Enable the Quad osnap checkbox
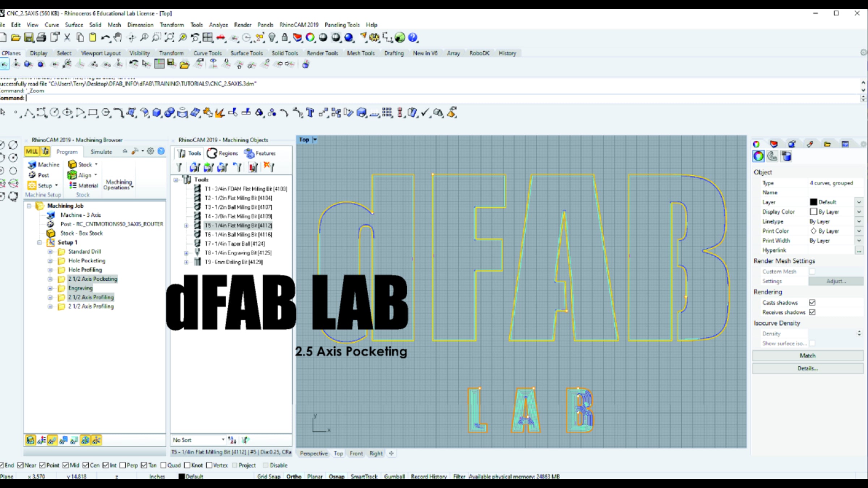This screenshot has height=488, width=868. (163, 465)
